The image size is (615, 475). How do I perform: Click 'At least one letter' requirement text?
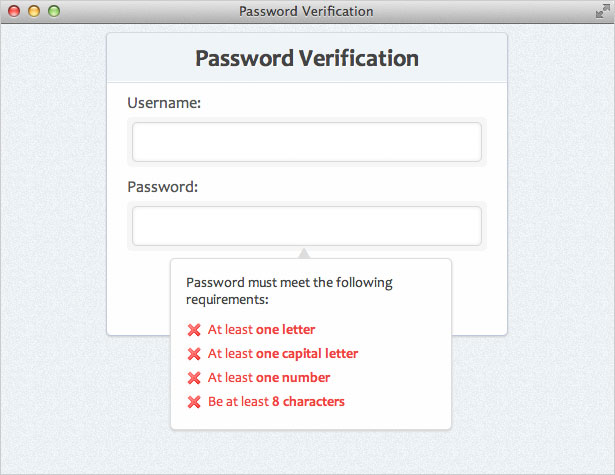[x=262, y=329]
